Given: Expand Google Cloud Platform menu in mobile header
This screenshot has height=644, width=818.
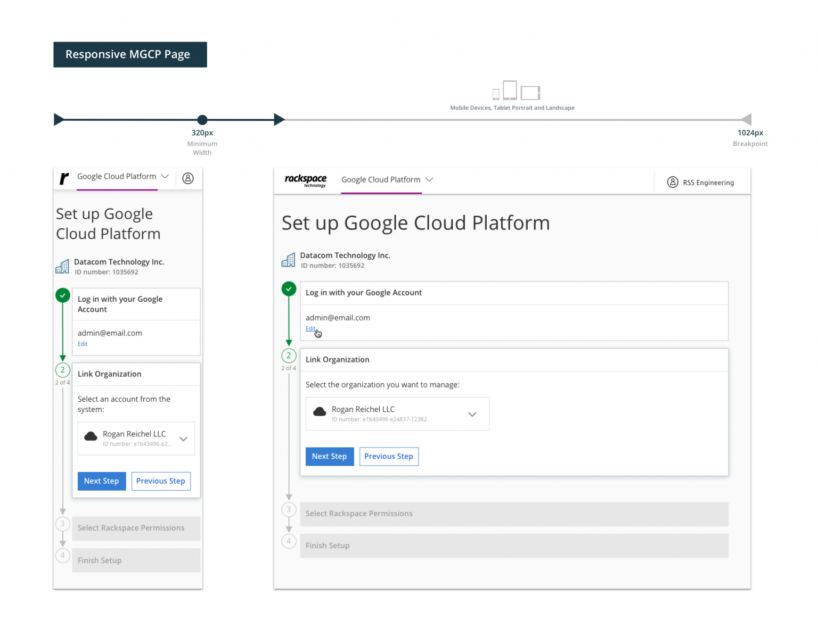Looking at the screenshot, I should tap(165, 177).
